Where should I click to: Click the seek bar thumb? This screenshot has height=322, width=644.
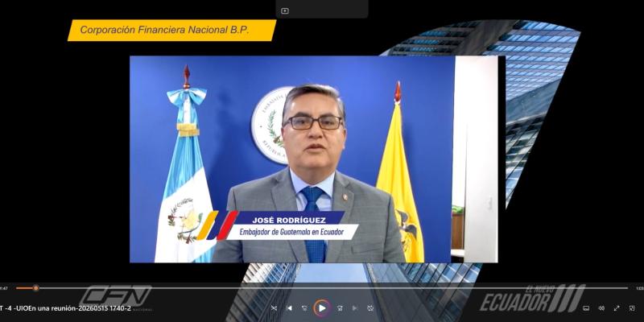click(x=35, y=288)
